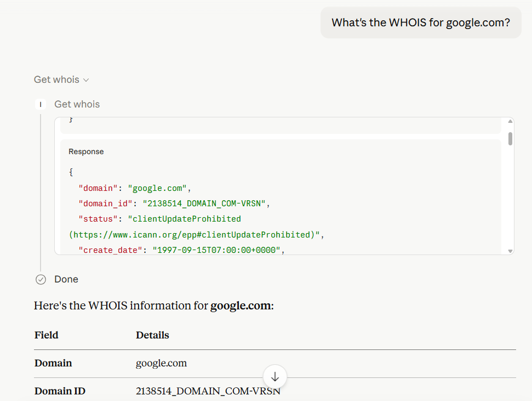This screenshot has height=401, width=532.
Task: Click the checkmark circle beside Done
Action: click(41, 279)
